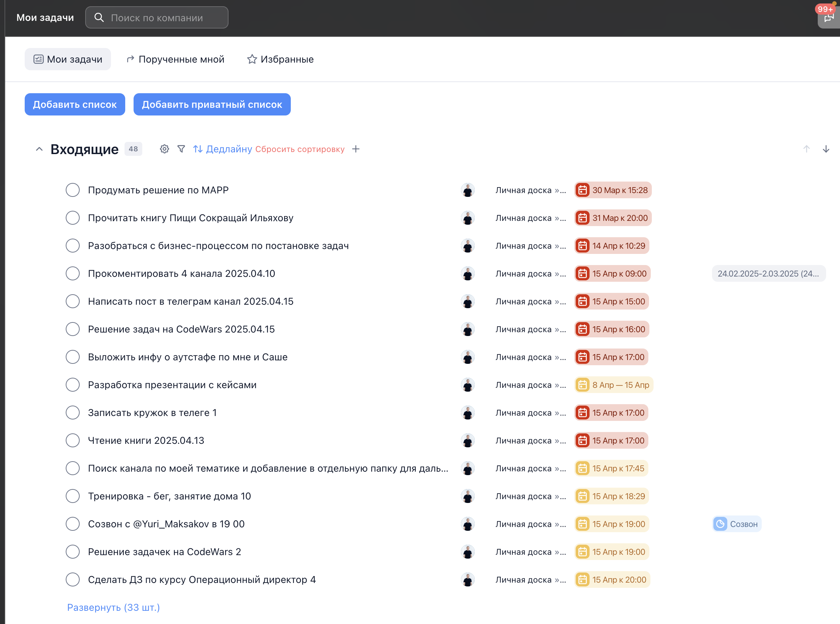Click the filter funnel icon
The image size is (840, 624).
181,149
